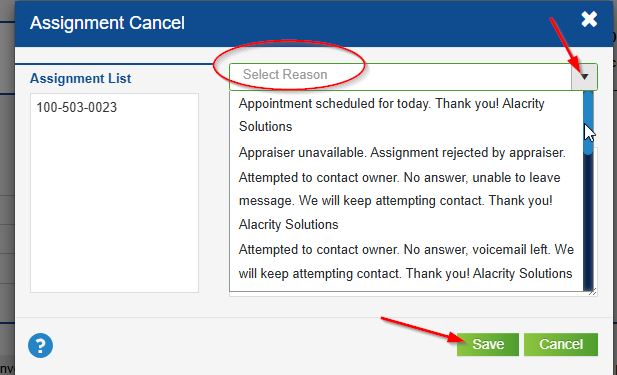Open help via the question mark icon
This screenshot has width=617, height=375.
[x=40, y=345]
